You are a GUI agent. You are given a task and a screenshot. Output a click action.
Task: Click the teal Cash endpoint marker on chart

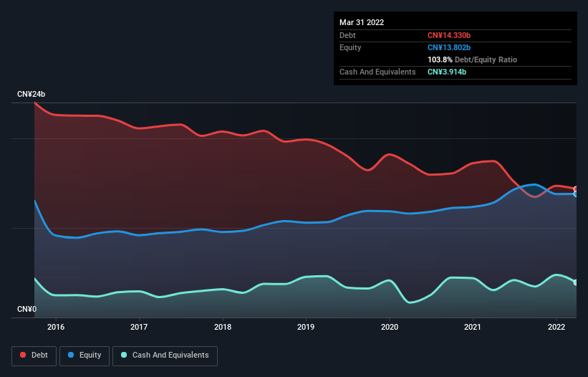pyautogui.click(x=576, y=282)
